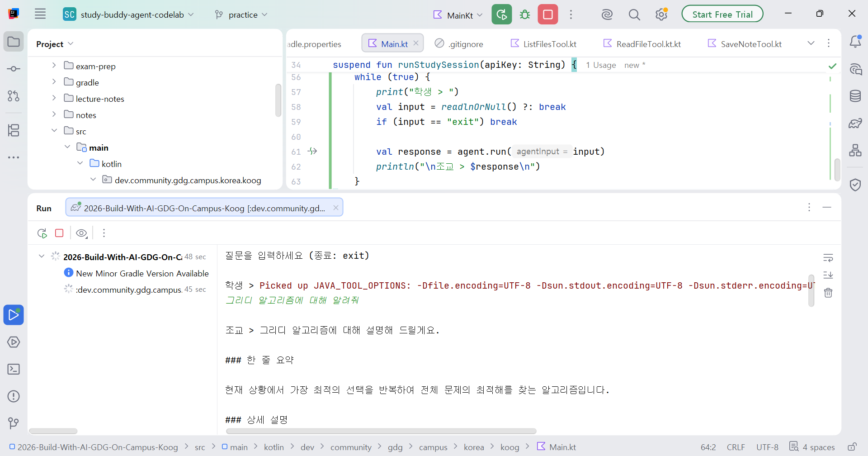Click the gutter run-to-cursor icon on line 61
Viewport: 868px width, 456px height.
click(x=312, y=151)
